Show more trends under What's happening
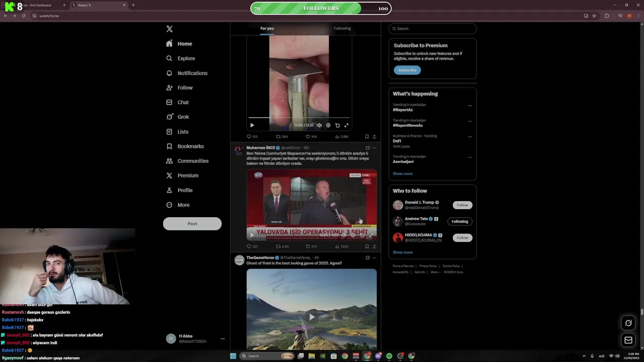 pyautogui.click(x=403, y=173)
